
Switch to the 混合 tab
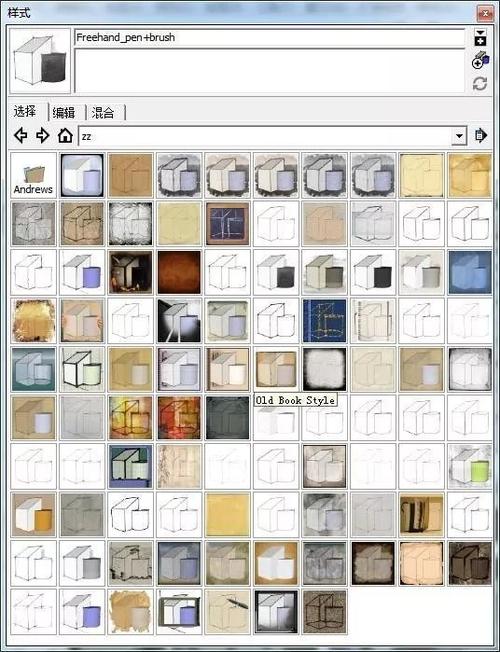click(x=103, y=113)
